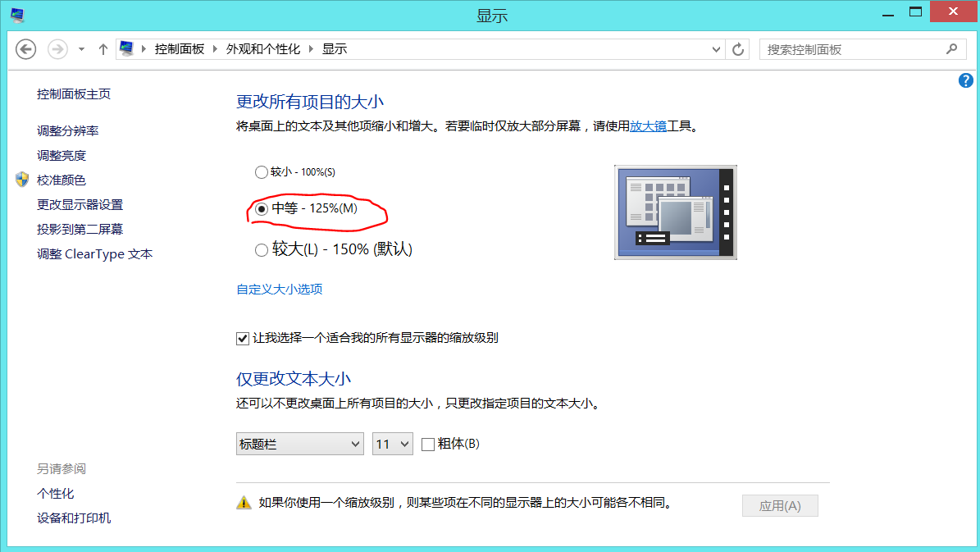This screenshot has height=552, width=980.
Task: Click the display scaling preview image
Action: click(676, 212)
